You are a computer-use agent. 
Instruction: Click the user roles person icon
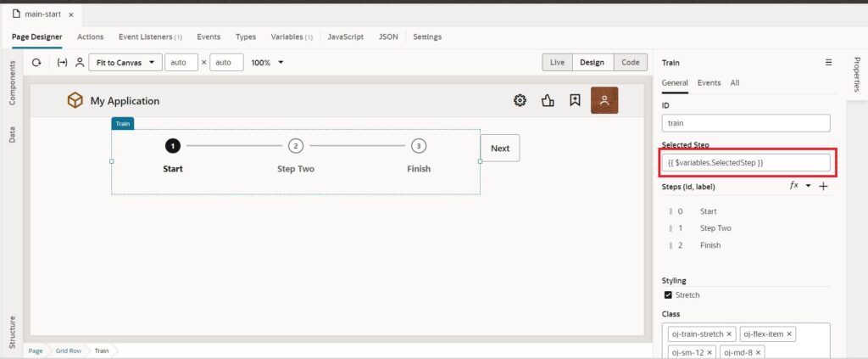[x=80, y=62]
